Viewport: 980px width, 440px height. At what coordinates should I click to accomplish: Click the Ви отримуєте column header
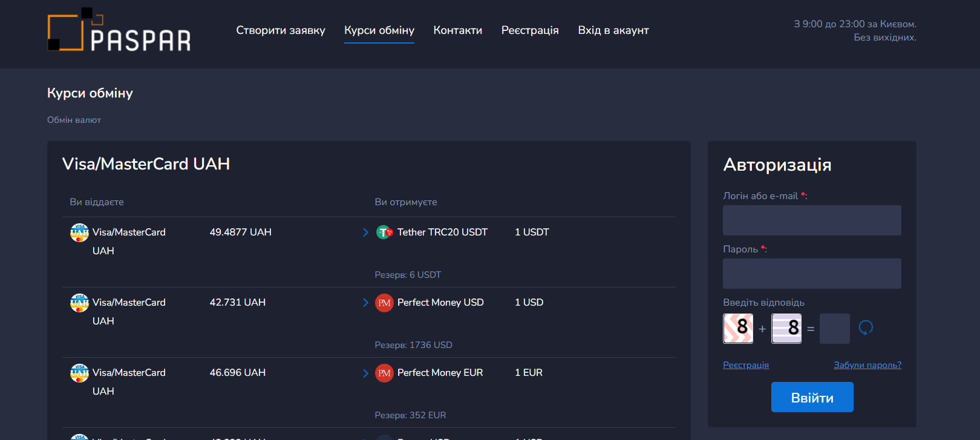[x=406, y=202]
